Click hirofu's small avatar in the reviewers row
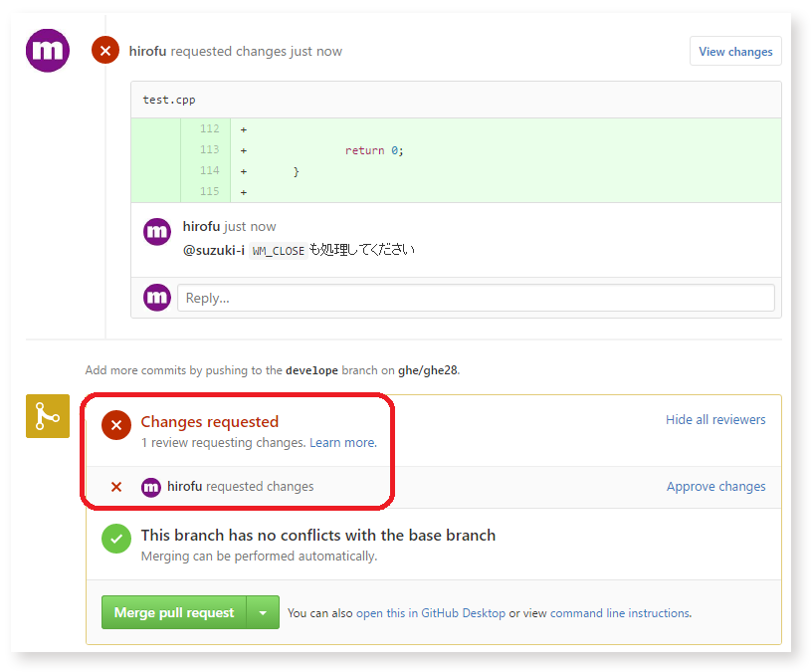The image size is (811, 672). [151, 487]
